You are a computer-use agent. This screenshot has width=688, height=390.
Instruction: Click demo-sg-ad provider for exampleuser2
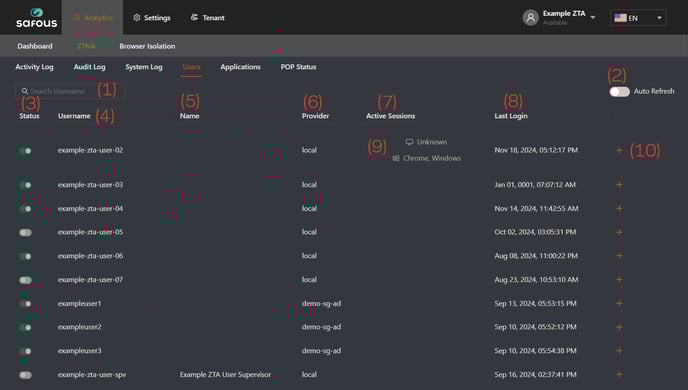(321, 327)
